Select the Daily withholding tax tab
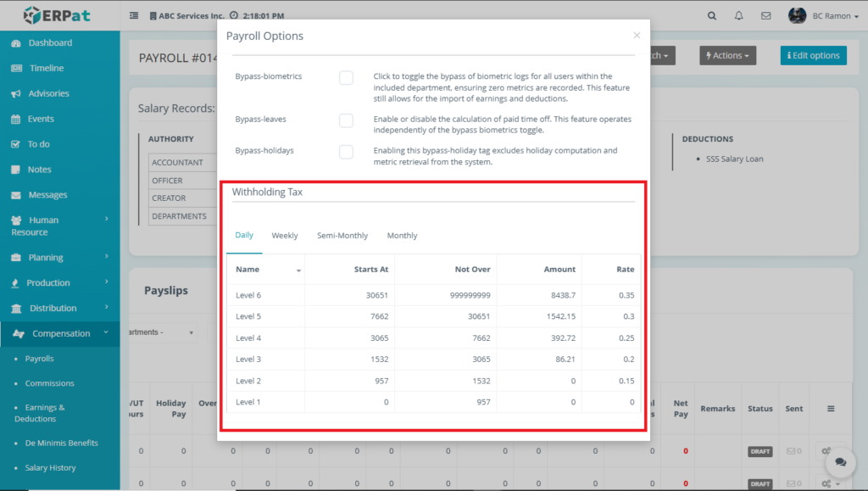This screenshot has width=868, height=491. click(x=244, y=235)
